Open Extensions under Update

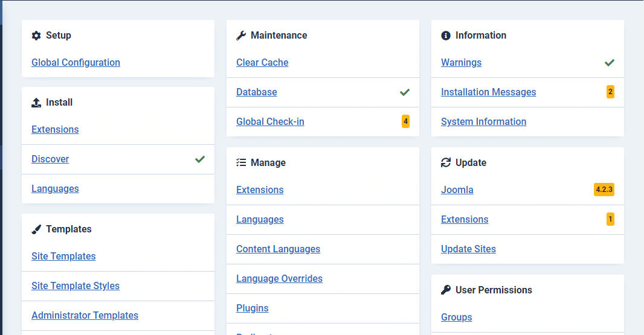click(x=465, y=219)
